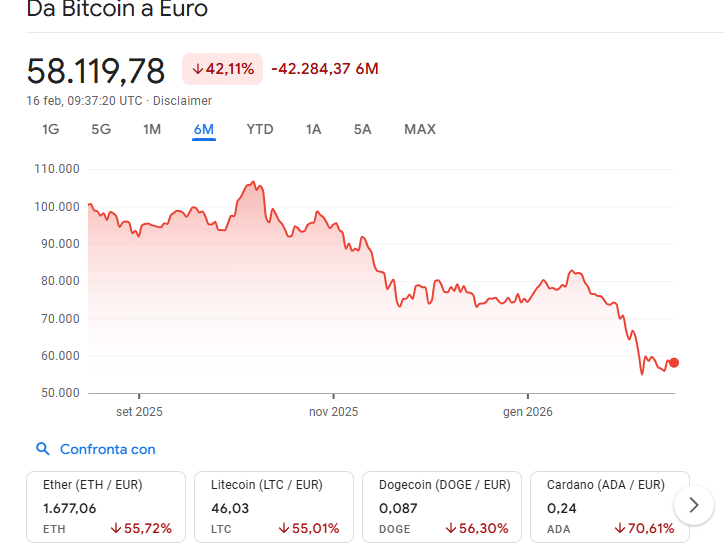Open the Litecoin (LTC / EUR) card
This screenshot has height=559, width=724.
coord(274,506)
